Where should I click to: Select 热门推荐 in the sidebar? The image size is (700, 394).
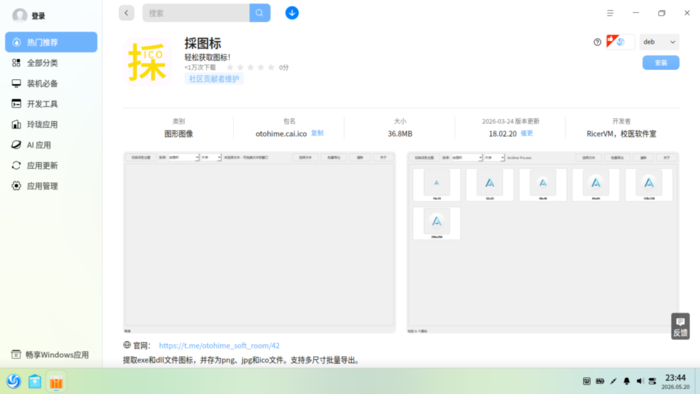51,42
